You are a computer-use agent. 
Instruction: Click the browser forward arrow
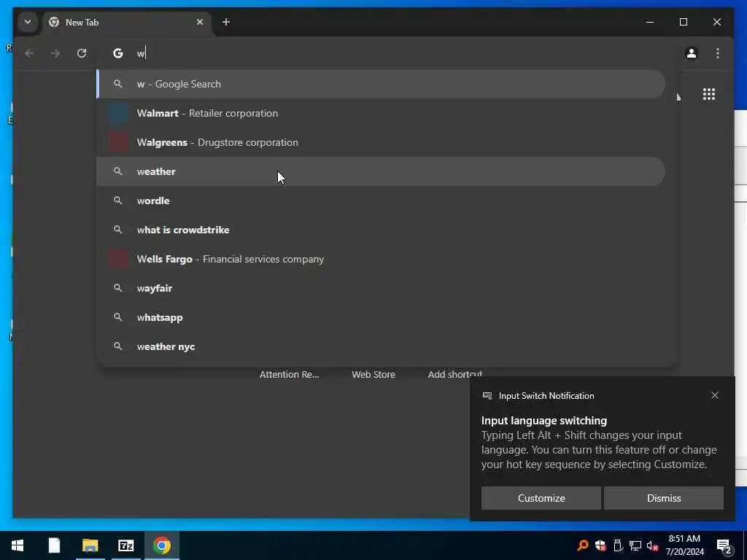[x=55, y=53]
